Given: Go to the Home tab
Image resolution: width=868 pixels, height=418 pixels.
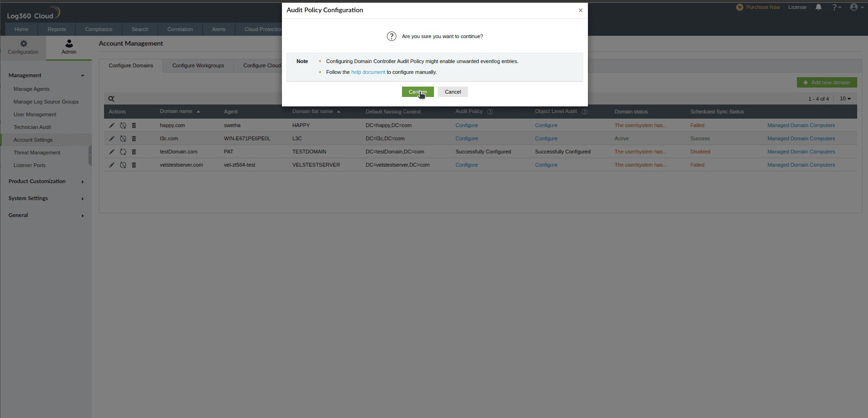Looking at the screenshot, I should 21,29.
